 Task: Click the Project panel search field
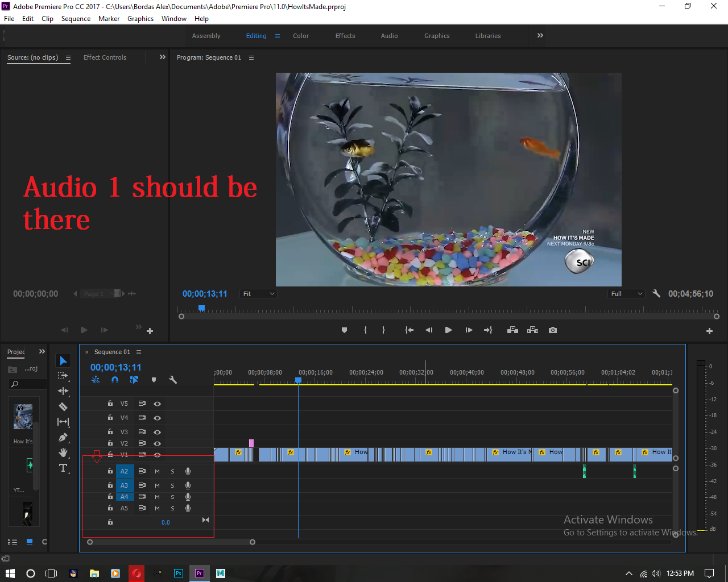click(x=27, y=384)
